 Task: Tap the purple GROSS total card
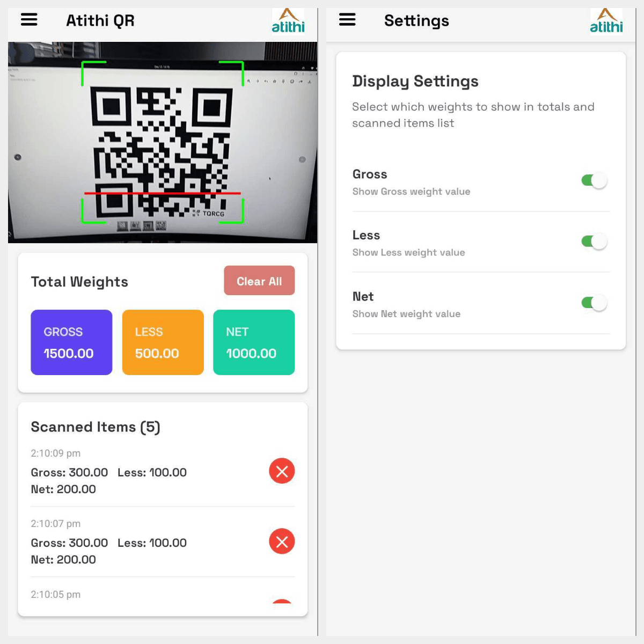tap(71, 342)
